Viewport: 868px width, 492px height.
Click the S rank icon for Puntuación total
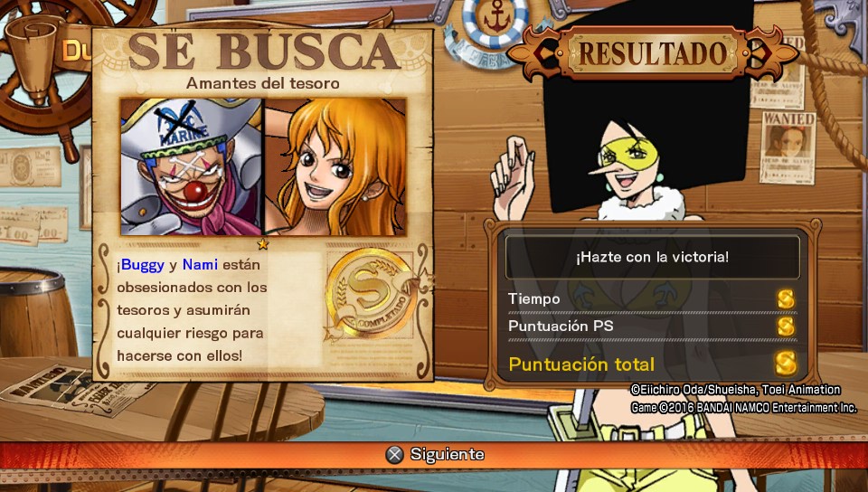[786, 364]
